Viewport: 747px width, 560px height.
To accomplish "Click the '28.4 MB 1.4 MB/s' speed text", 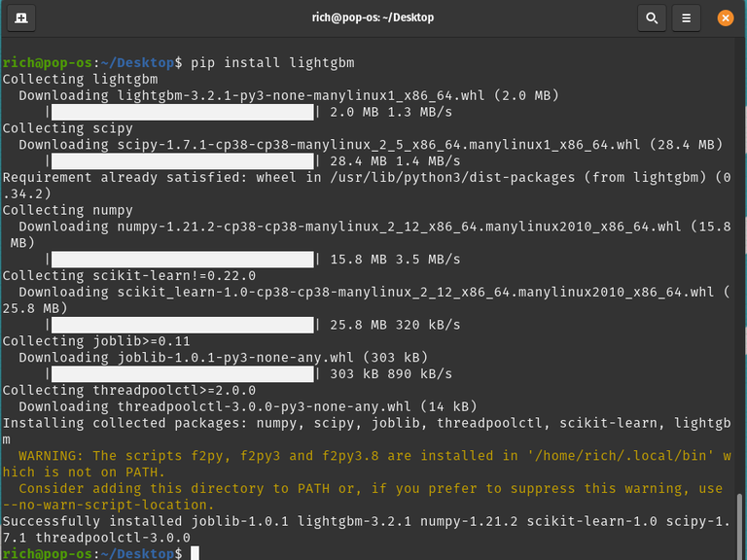I will pos(396,161).
